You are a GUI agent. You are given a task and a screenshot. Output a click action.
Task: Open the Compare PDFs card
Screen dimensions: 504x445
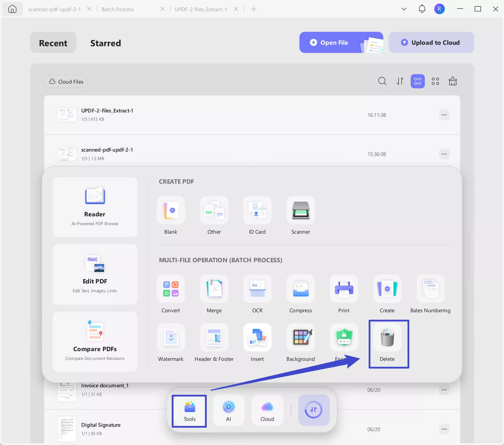coord(95,341)
